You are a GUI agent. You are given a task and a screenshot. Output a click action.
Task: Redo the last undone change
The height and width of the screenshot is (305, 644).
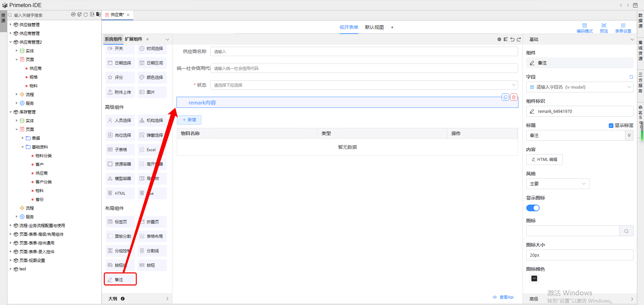[518, 39]
